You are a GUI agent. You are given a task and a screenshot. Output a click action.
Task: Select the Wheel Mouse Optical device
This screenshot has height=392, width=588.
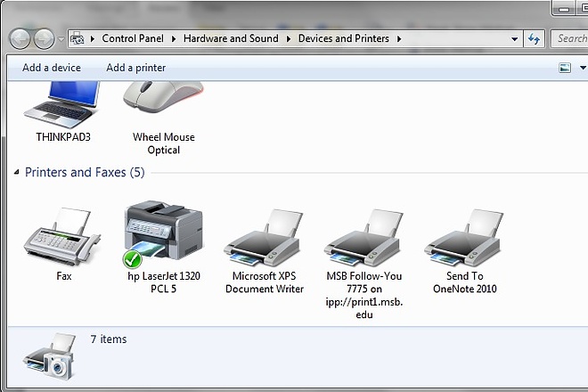164,98
